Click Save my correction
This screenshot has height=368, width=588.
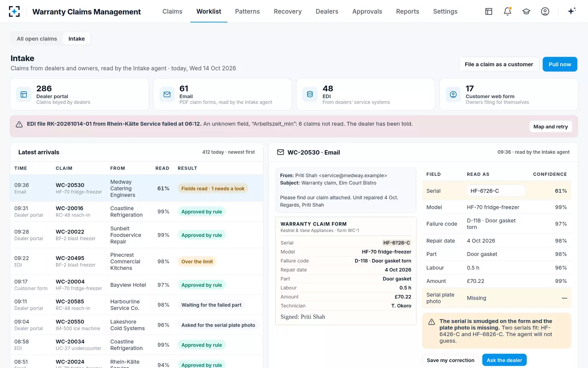tap(450, 360)
